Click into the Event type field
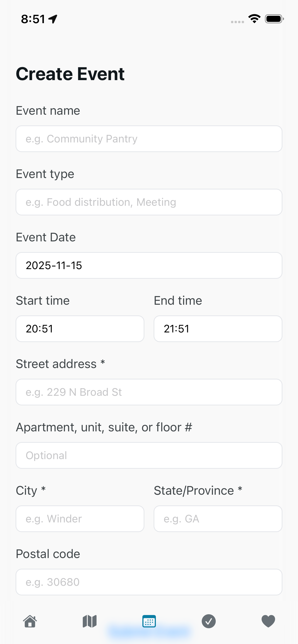 (x=149, y=202)
